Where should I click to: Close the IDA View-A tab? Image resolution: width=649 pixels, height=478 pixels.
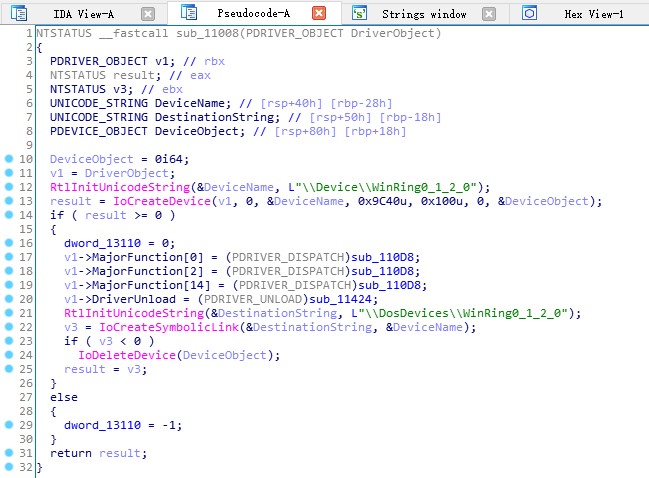click(x=147, y=14)
